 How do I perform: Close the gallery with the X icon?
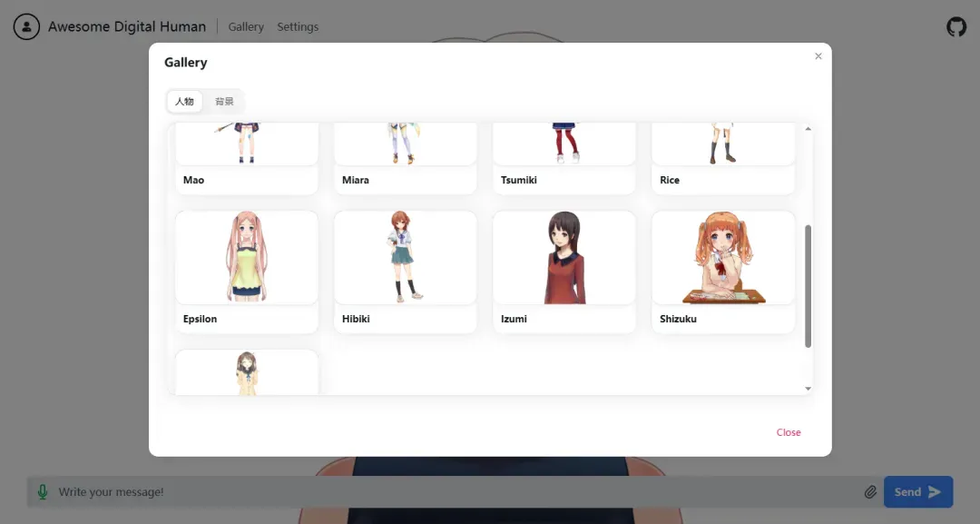pos(818,56)
